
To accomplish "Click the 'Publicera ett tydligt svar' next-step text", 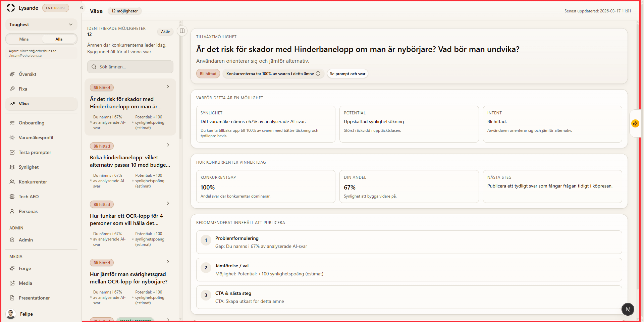I will (550, 186).
